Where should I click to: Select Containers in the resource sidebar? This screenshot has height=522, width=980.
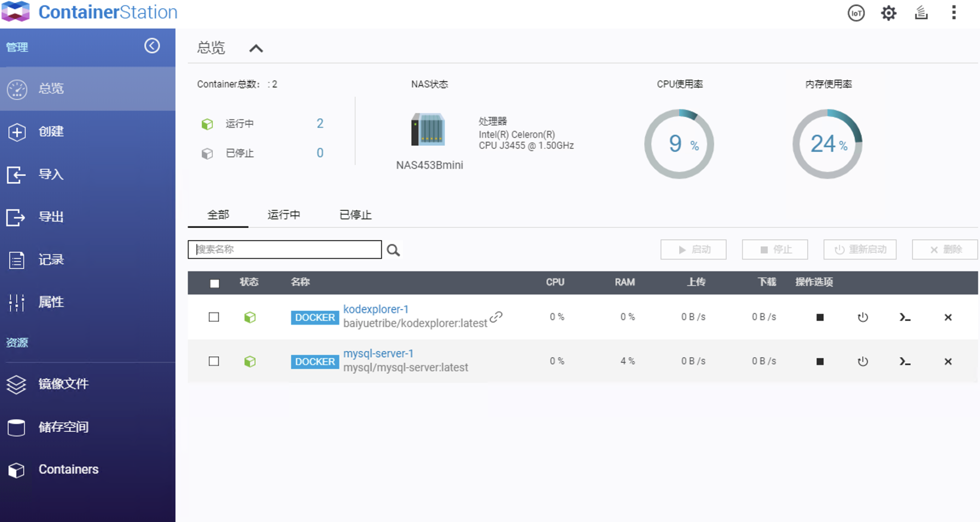coord(68,470)
